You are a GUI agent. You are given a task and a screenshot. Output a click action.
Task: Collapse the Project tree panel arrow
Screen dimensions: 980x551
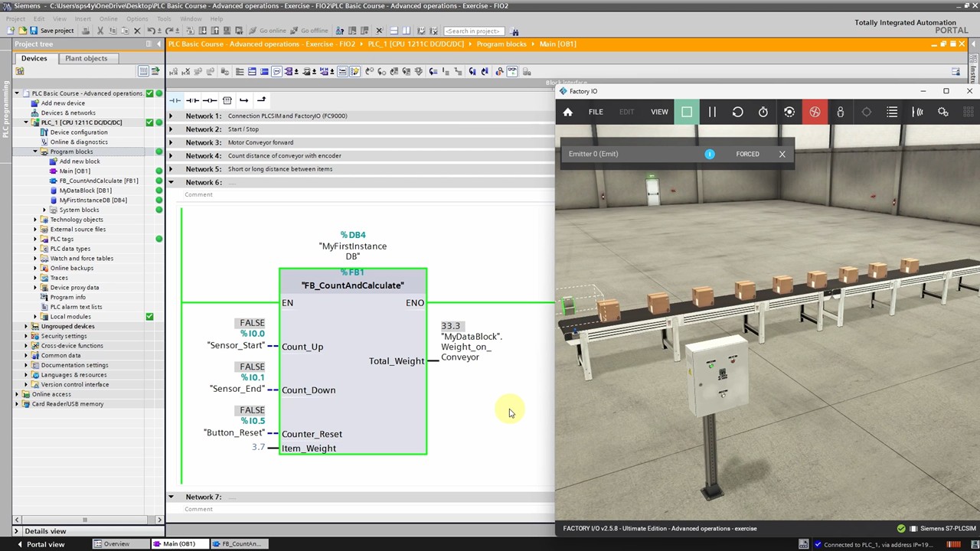(158, 44)
